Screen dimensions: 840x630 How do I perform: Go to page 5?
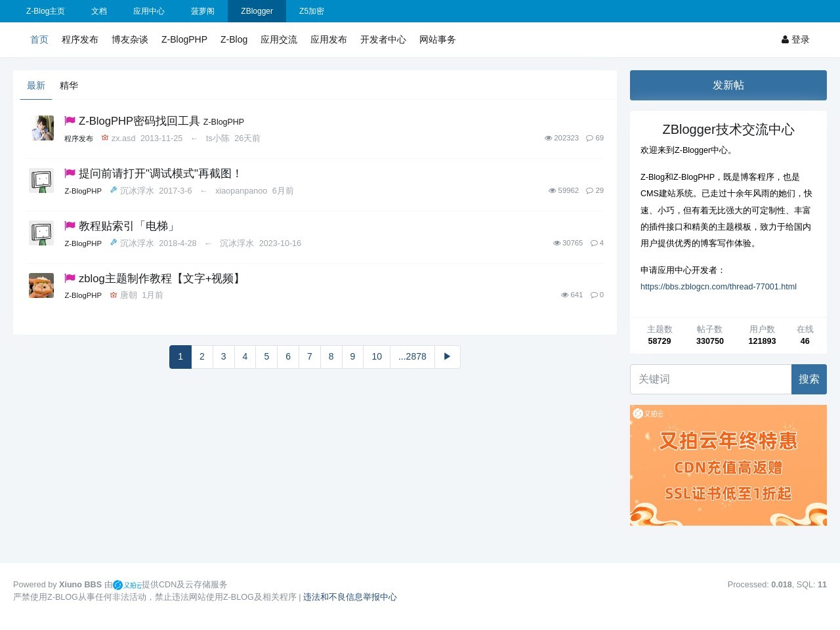266,356
